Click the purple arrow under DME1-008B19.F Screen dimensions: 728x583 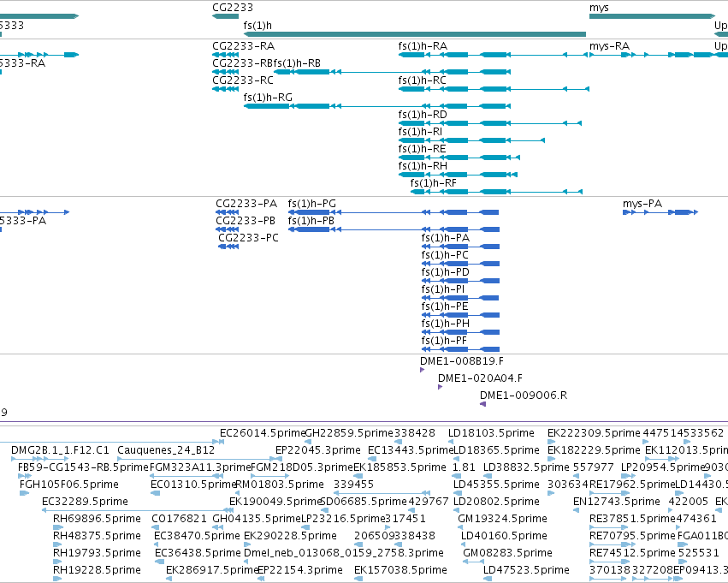(x=422, y=370)
